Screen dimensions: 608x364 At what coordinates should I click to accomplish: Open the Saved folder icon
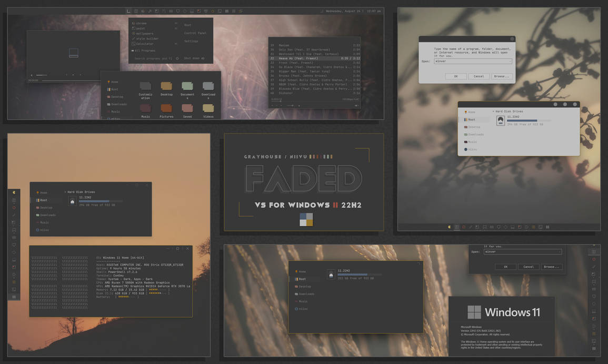pos(187,108)
